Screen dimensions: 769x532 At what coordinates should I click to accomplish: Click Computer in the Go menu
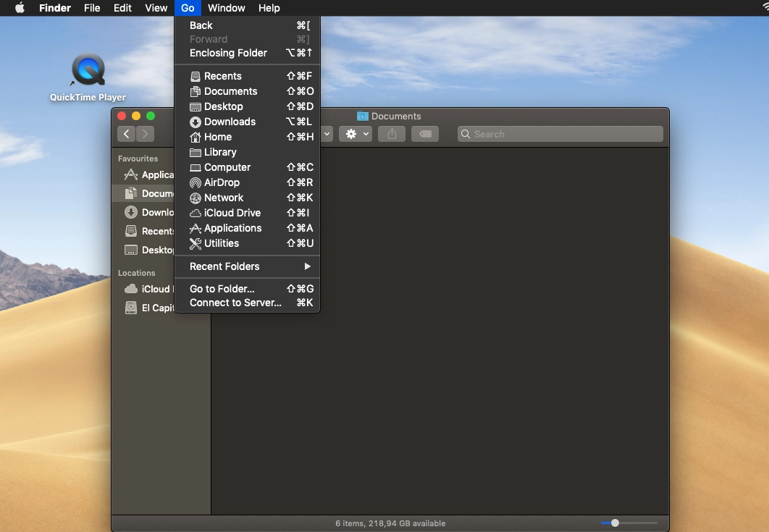click(x=227, y=167)
